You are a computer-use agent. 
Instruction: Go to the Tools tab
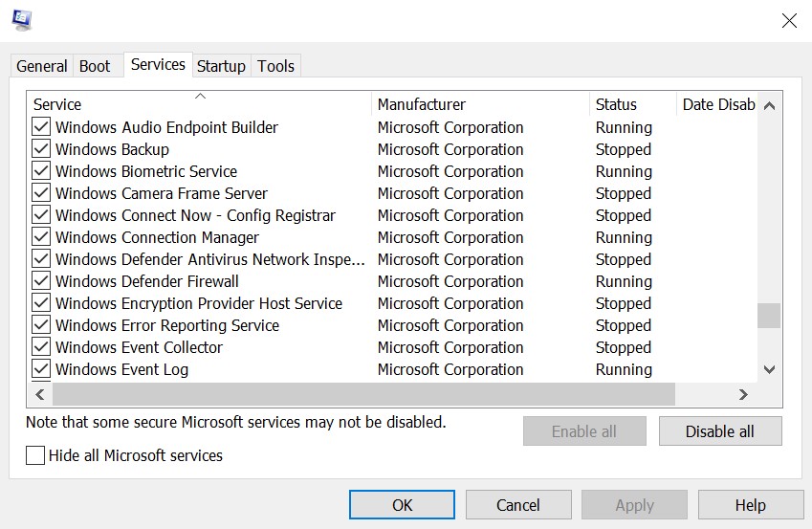click(x=275, y=66)
